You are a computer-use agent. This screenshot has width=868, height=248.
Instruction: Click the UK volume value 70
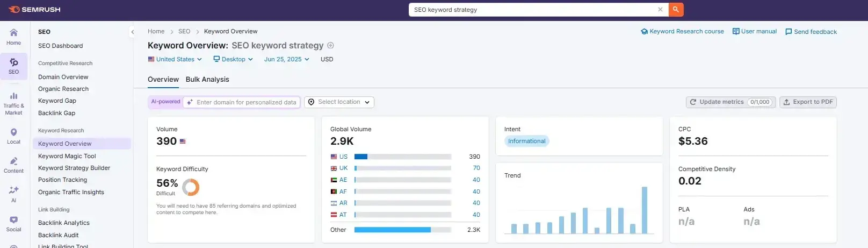pos(476,168)
